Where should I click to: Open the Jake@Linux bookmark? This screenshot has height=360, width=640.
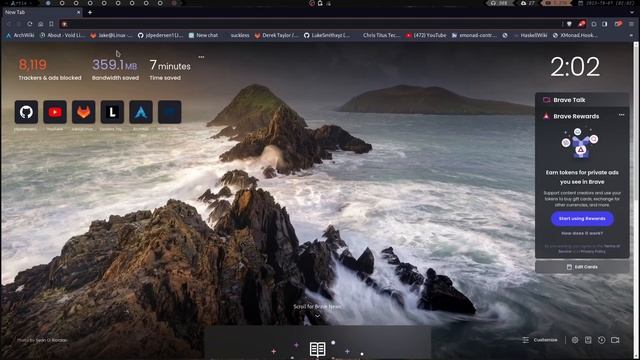point(111,36)
